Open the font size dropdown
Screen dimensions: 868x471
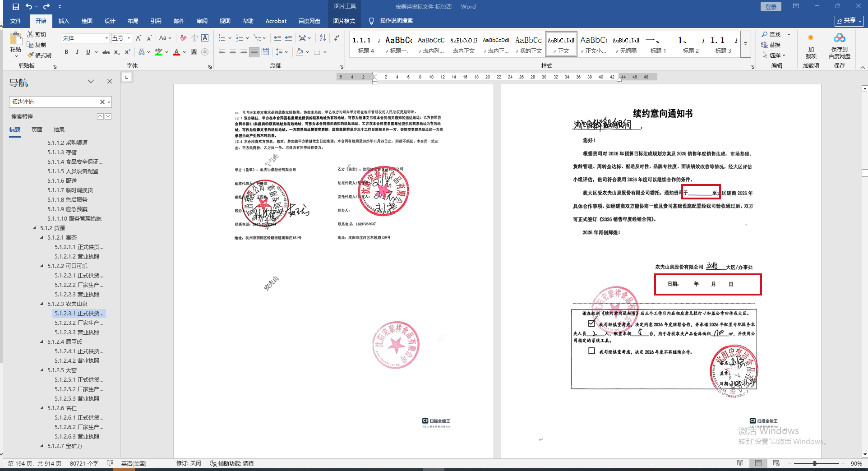tap(129, 38)
